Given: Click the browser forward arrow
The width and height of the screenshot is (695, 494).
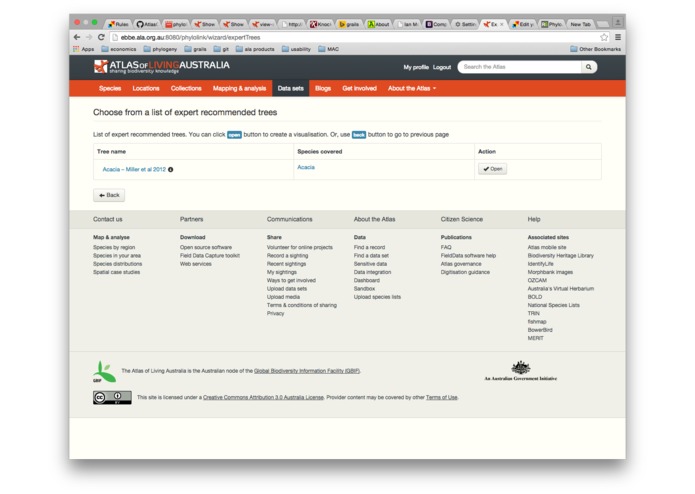Looking at the screenshot, I should pyautogui.click(x=89, y=37).
